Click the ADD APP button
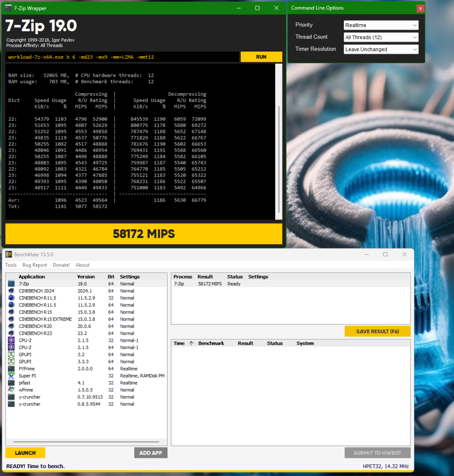454x476 pixels. click(x=151, y=453)
